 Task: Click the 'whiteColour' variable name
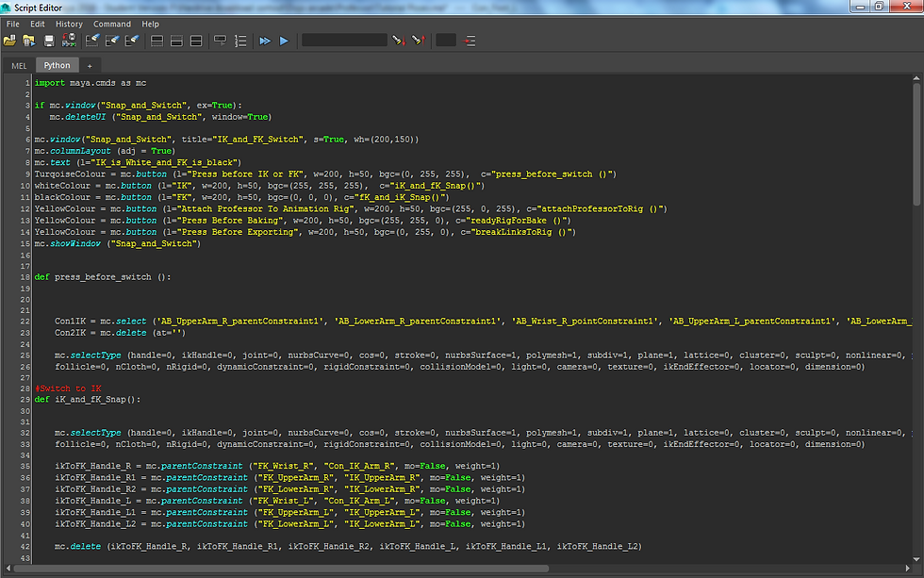[62, 186]
